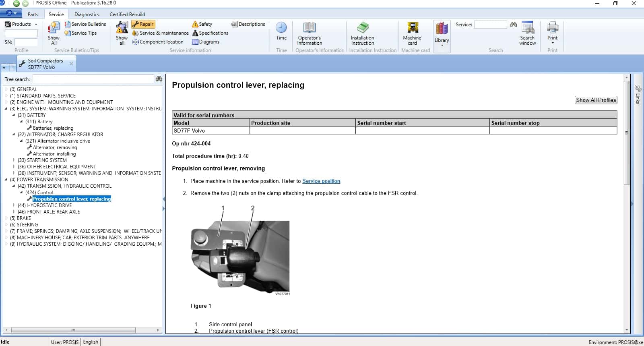Image resolution: width=644 pixels, height=346 pixels.
Task: Select (4) POWER TRANSMISSION item
Action: click(x=39, y=180)
